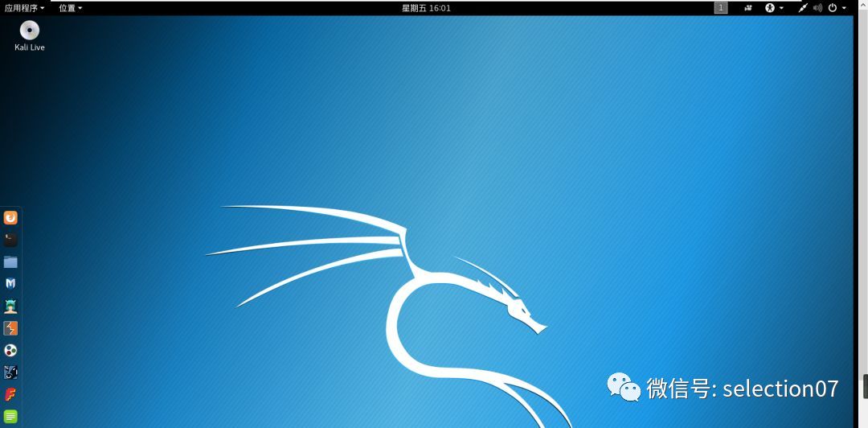The image size is (868, 428).
Task: Click workspace indicator 1 in top bar
Action: [721, 8]
